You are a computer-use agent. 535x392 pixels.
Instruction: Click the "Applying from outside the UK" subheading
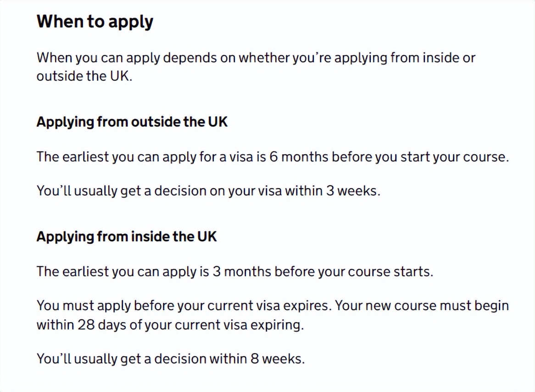point(132,122)
